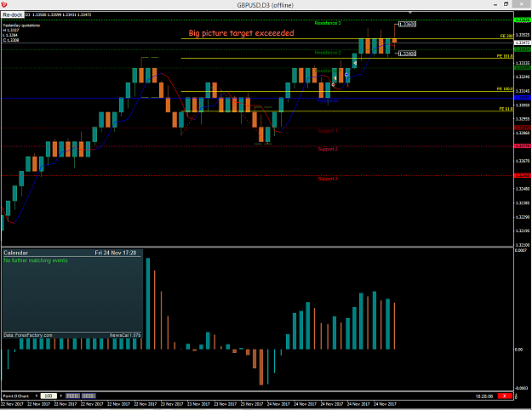The height and width of the screenshot is (410, 532).
Task: Click the Re-dock button
Action: (x=13, y=15)
